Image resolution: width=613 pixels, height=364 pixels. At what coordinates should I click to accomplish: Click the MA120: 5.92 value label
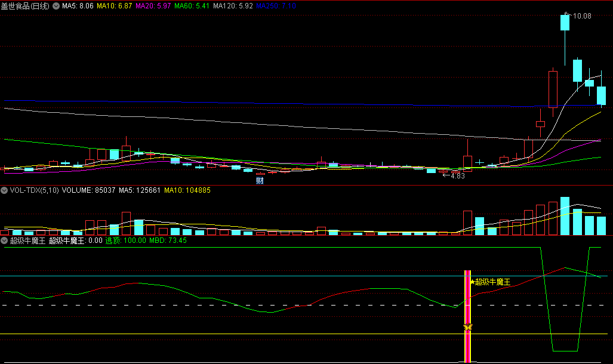pyautogui.click(x=233, y=6)
